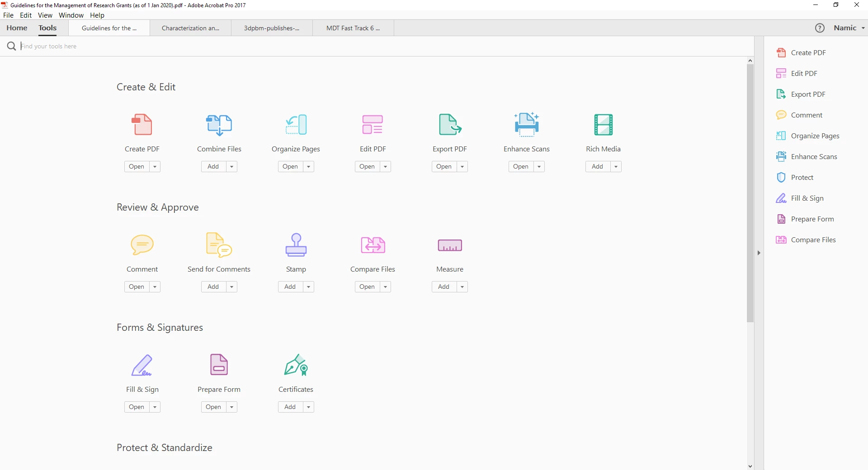Click the Enhance Scans printer icon in main area
Viewport: 868px width, 470px height.
pyautogui.click(x=527, y=125)
